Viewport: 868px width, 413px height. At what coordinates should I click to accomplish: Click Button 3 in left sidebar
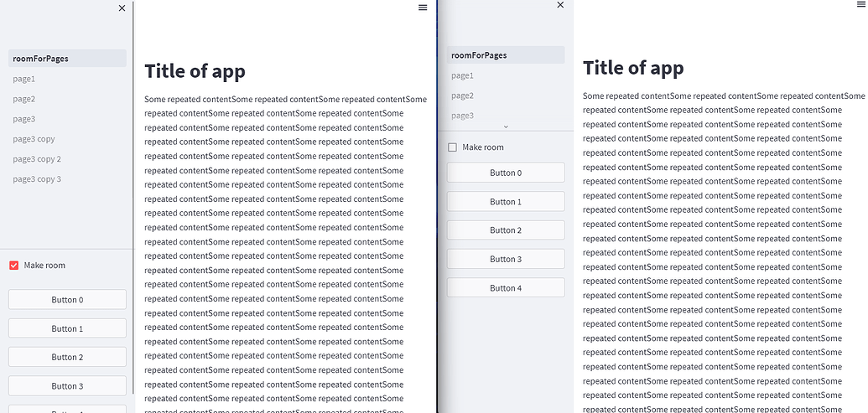pos(67,386)
